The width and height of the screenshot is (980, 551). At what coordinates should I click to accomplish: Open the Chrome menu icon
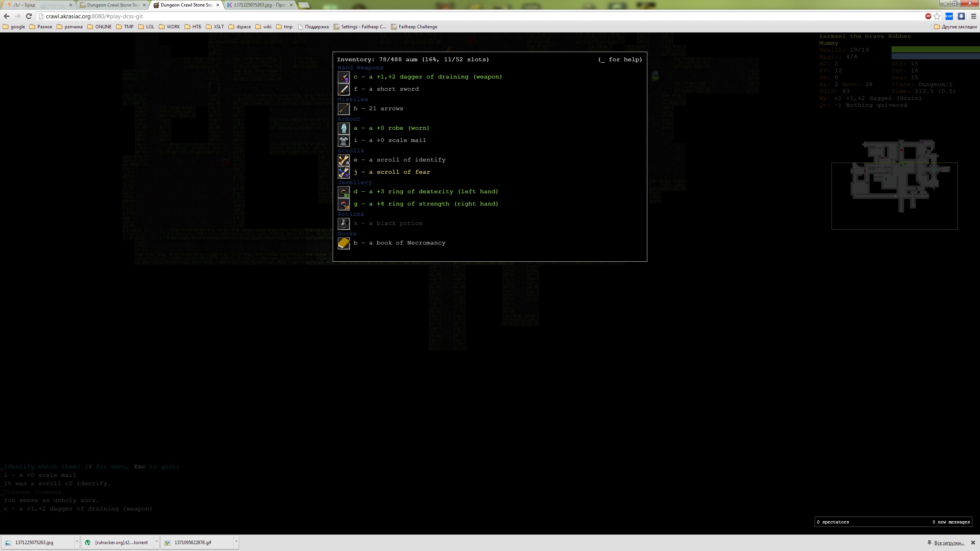point(973,16)
